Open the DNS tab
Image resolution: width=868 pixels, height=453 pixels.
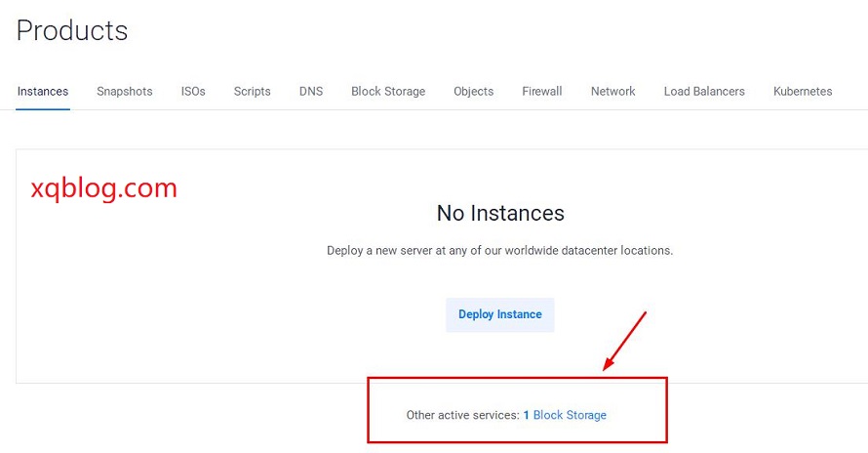tap(311, 92)
